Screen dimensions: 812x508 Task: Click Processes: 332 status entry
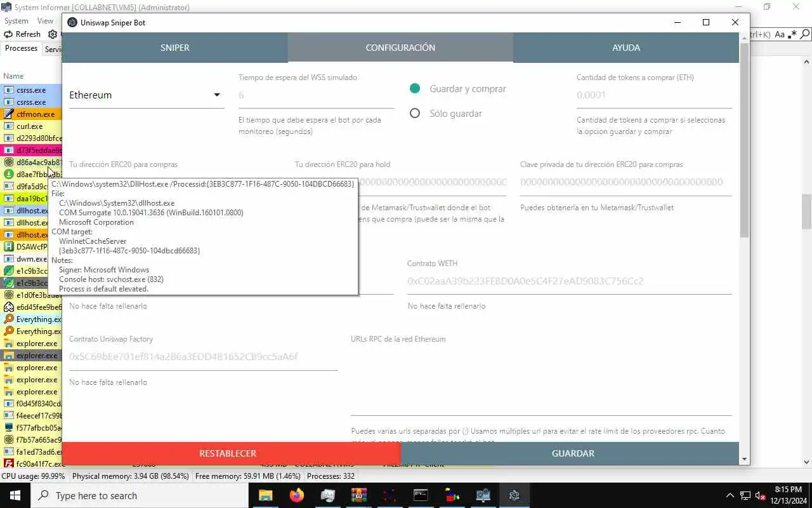331,476
